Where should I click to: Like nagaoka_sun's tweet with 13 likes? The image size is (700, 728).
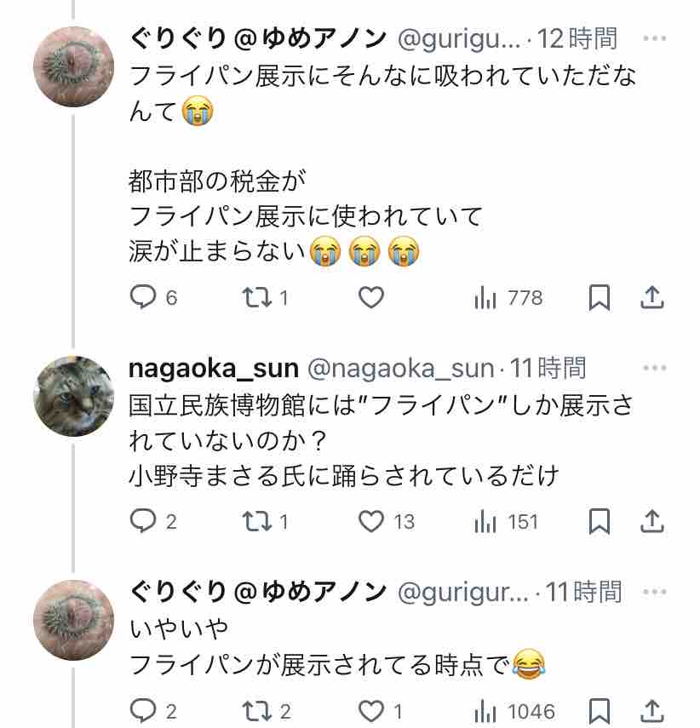370,521
